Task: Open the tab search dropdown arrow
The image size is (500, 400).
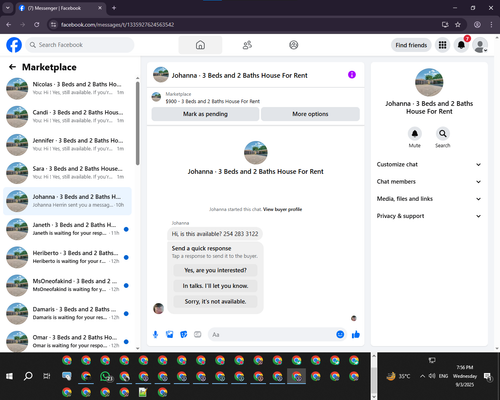Action: coord(8,8)
